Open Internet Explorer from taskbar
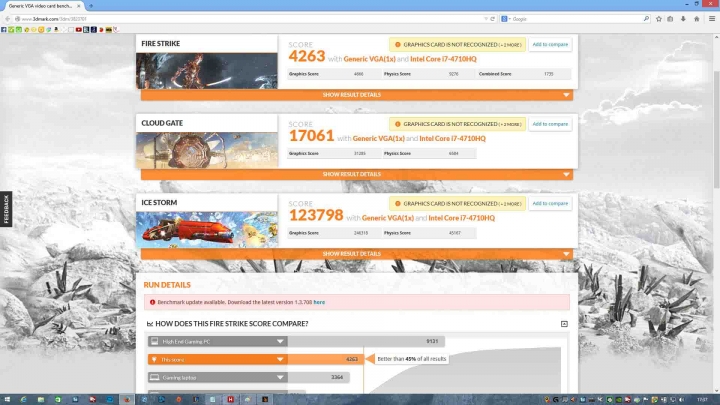This screenshot has width=720, height=405. pyautogui.click(x=23, y=399)
